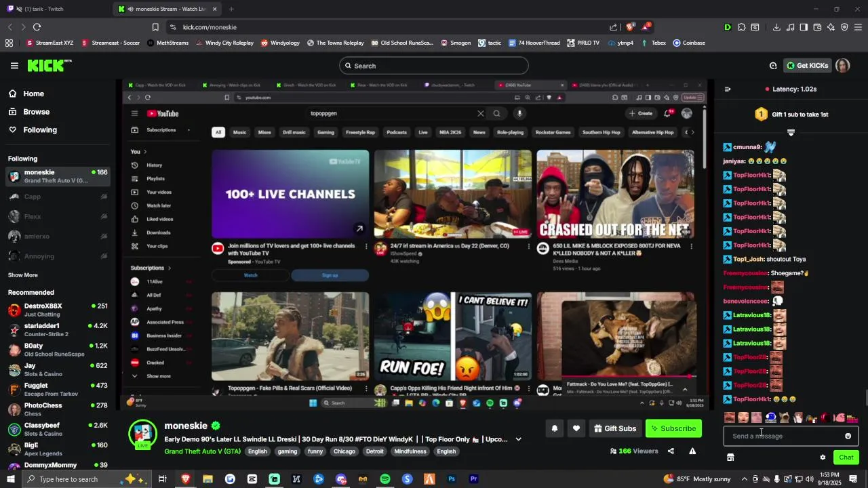This screenshot has height=488, width=868.
Task: Click the green Subscribe button
Action: click(x=673, y=428)
